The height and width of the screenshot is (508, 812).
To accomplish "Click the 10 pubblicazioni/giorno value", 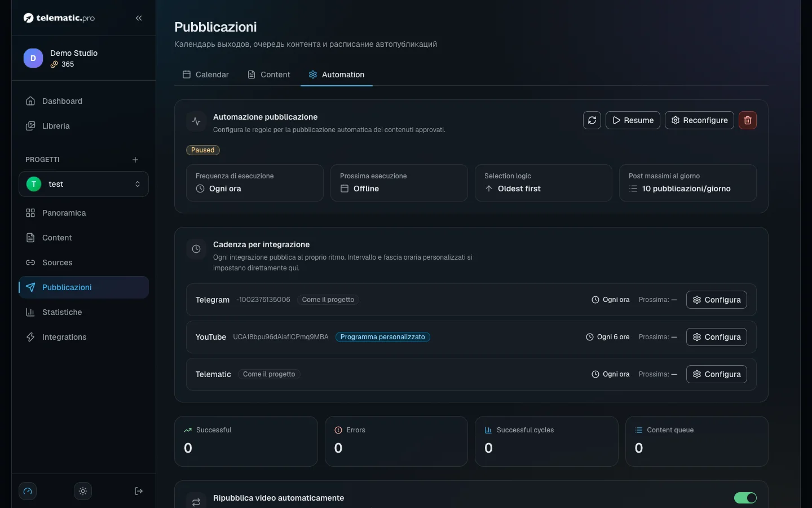I will pyautogui.click(x=686, y=189).
